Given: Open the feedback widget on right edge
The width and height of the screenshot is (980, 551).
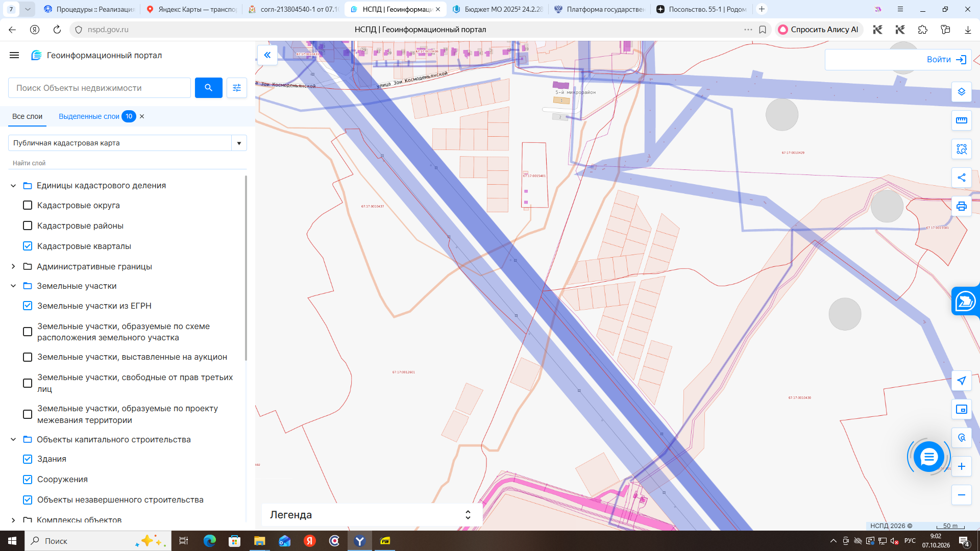Looking at the screenshot, I should [965, 301].
